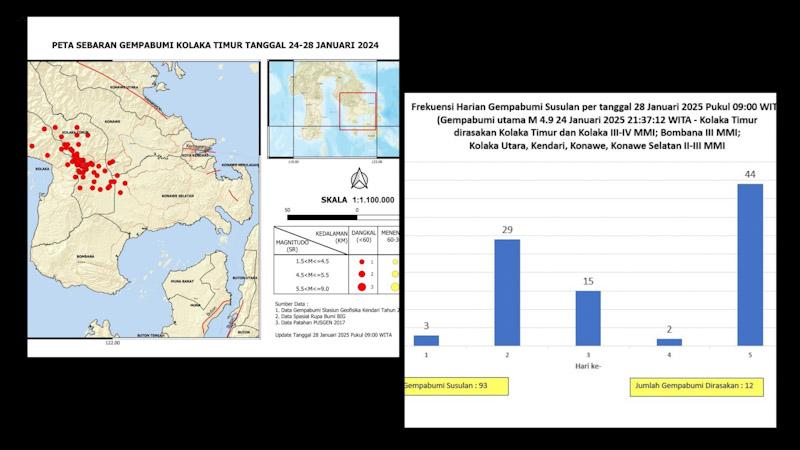This screenshot has width=800, height=450.
Task: Select the dirasakan Kolaka Timur dan Kolaka line
Action: [596, 133]
